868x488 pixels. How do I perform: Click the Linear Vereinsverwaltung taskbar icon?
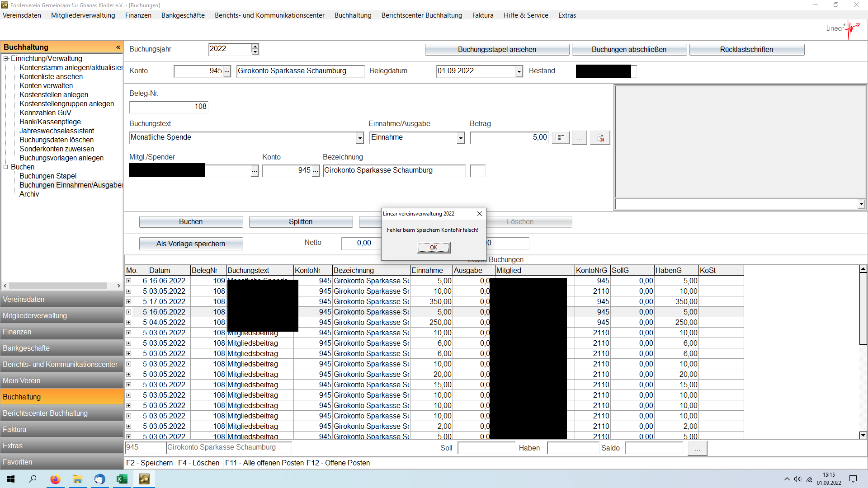(x=144, y=479)
